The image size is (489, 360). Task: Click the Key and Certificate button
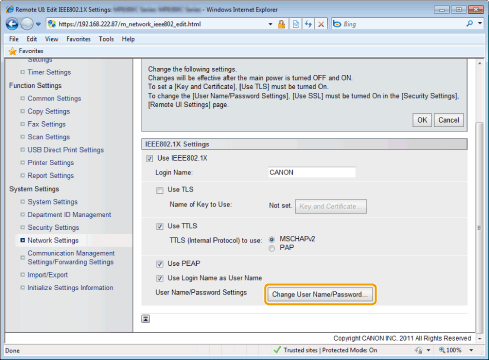(331, 206)
